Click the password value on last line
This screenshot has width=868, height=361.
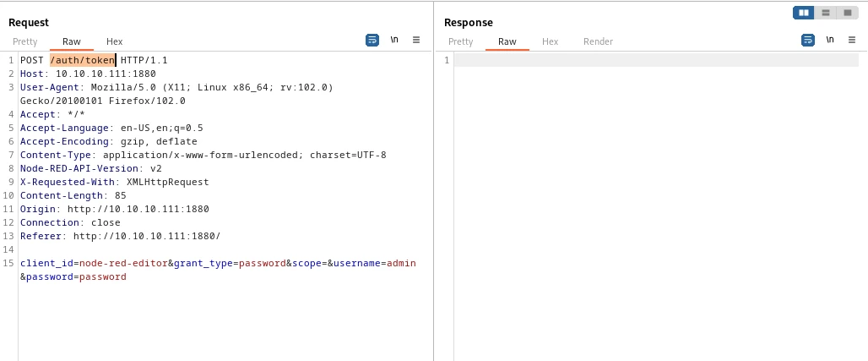coord(103,276)
